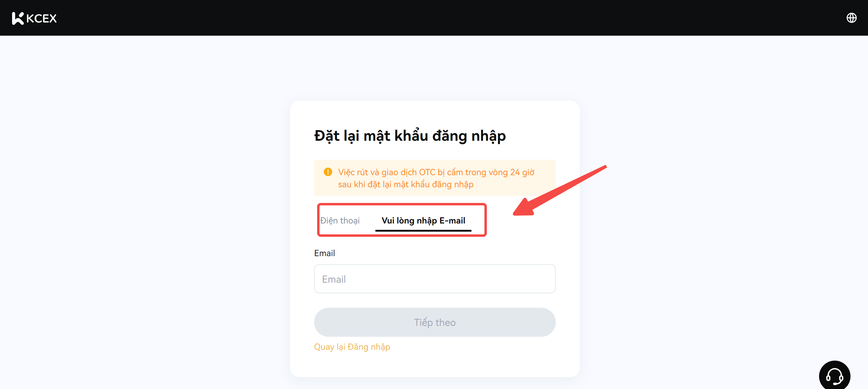Click the Email label above the field
Image resolution: width=868 pixels, height=389 pixels.
point(324,253)
